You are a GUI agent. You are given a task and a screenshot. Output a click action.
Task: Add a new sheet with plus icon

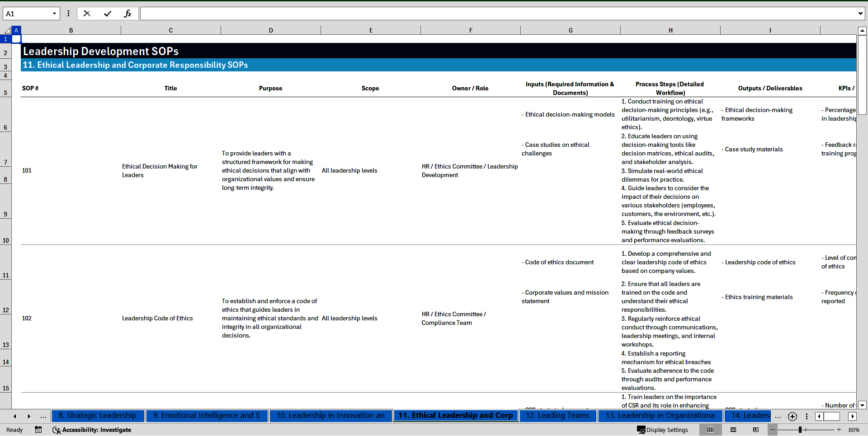click(x=792, y=416)
